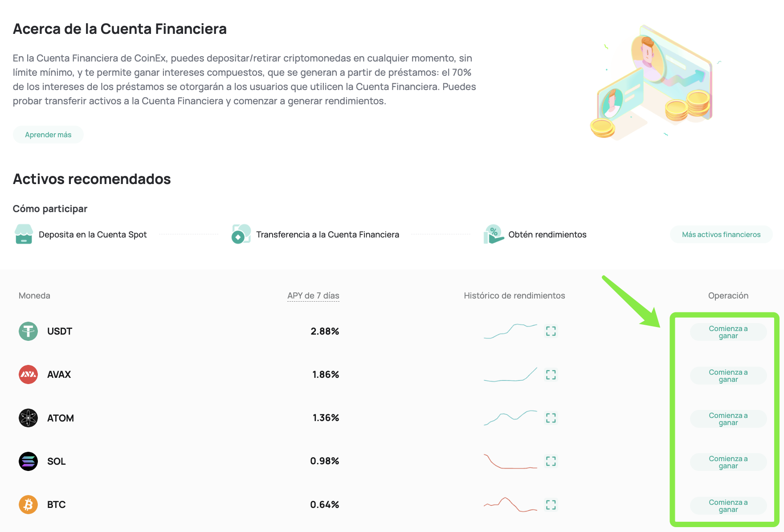Screen dimensions: 784x532
Task: Expand AVAX yield history chart
Action: pos(551,375)
